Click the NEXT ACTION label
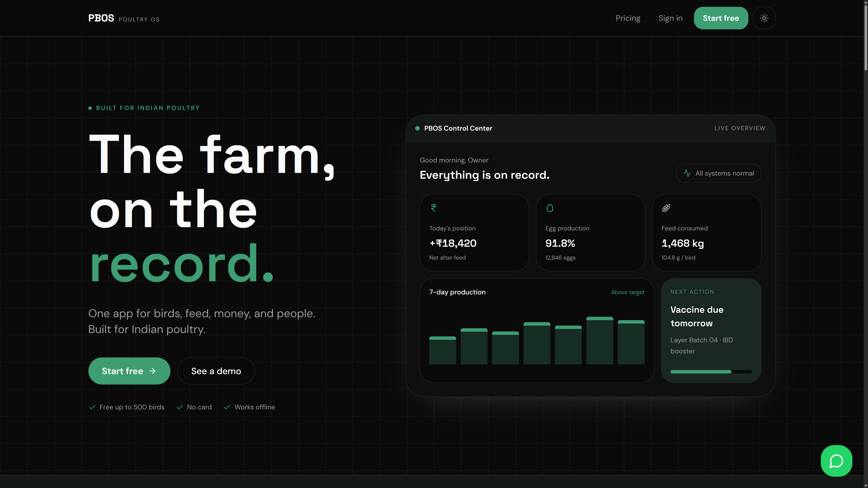868x488 pixels. (692, 292)
